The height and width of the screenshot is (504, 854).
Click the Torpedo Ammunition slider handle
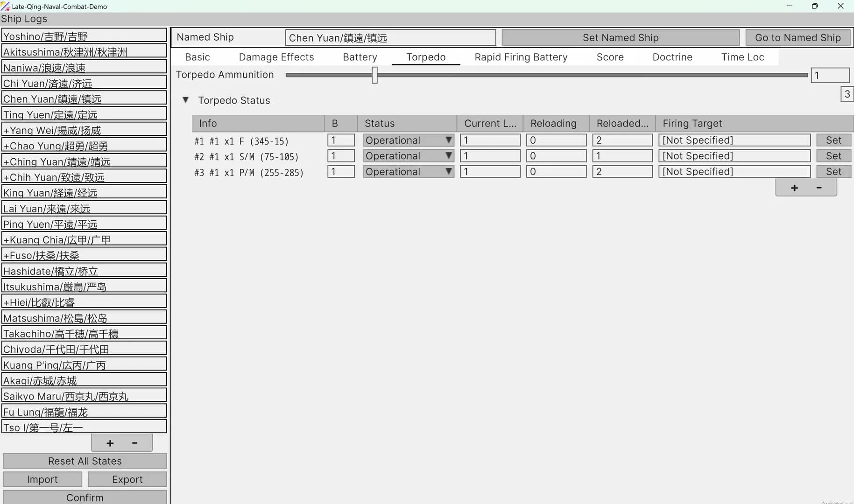click(374, 75)
